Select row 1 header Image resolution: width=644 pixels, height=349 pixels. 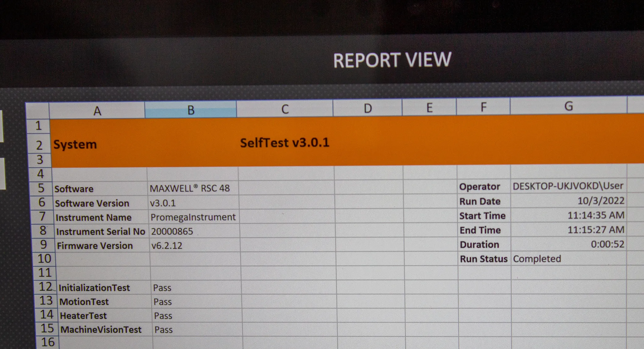tap(38, 126)
